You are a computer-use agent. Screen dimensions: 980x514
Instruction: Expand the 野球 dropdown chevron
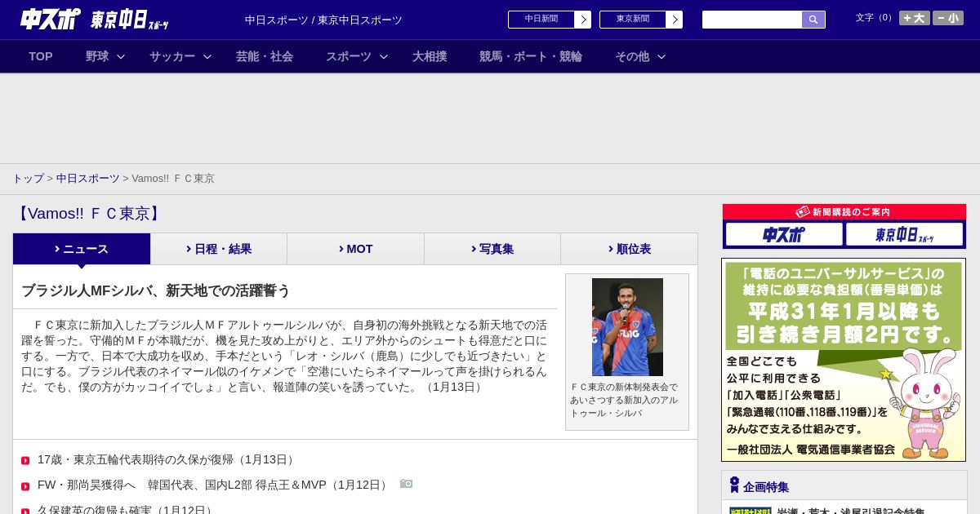pos(121,56)
